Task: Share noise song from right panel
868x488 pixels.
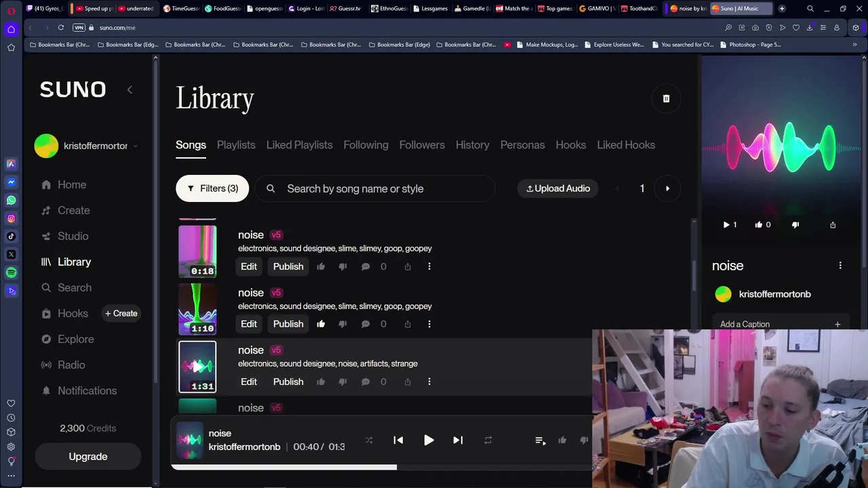Action: coord(833,224)
